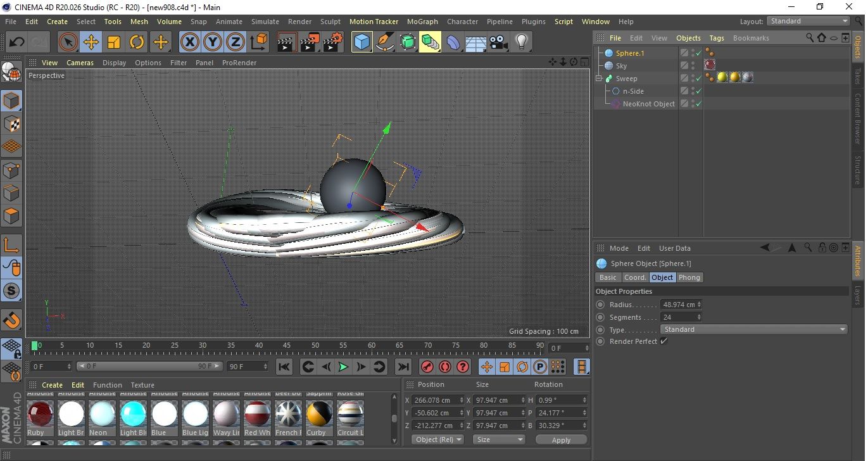The image size is (868, 461).
Task: Toggle X axis lock
Action: [x=189, y=42]
